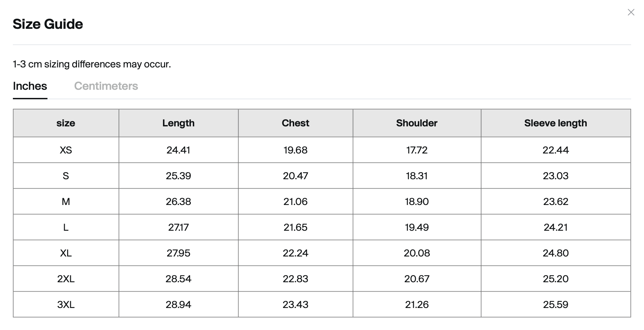Click the Size Guide heading

coord(48,24)
